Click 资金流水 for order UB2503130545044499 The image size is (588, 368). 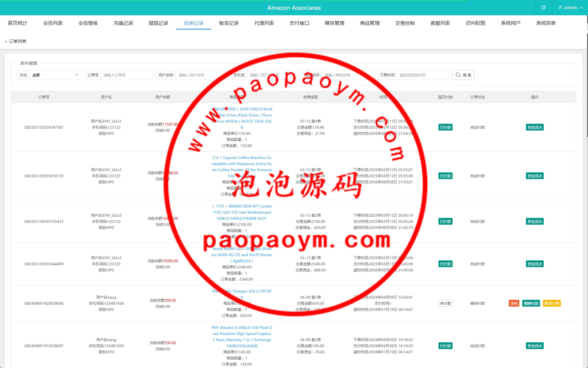pyautogui.click(x=534, y=264)
